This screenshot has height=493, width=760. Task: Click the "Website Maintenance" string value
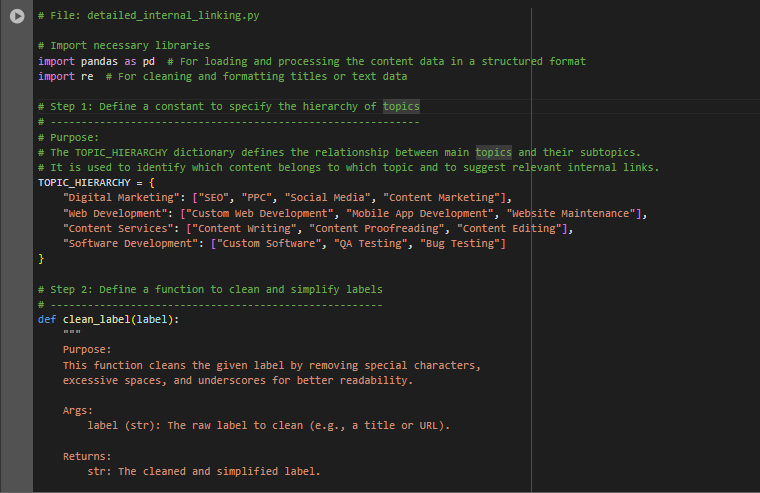(x=571, y=214)
